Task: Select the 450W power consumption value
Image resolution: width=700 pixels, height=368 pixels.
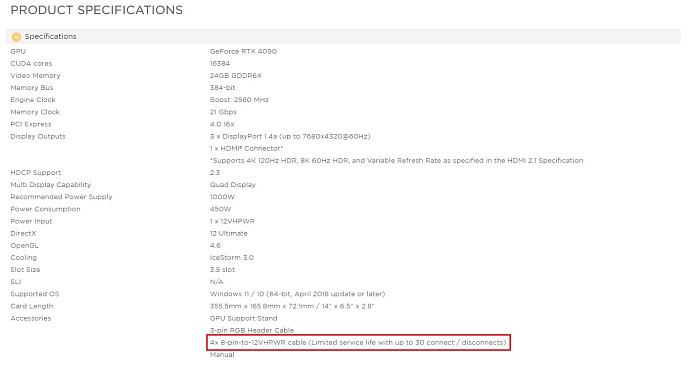Action: (x=221, y=209)
